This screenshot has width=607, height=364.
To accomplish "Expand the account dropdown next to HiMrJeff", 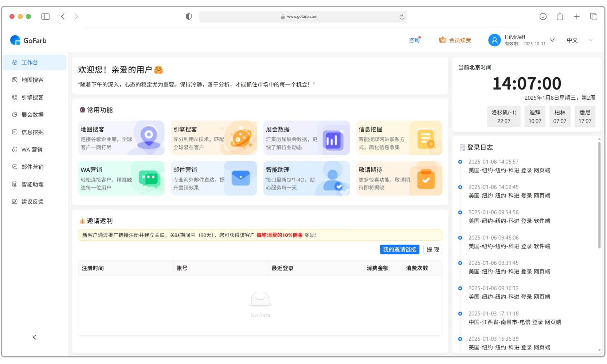I will (x=552, y=40).
